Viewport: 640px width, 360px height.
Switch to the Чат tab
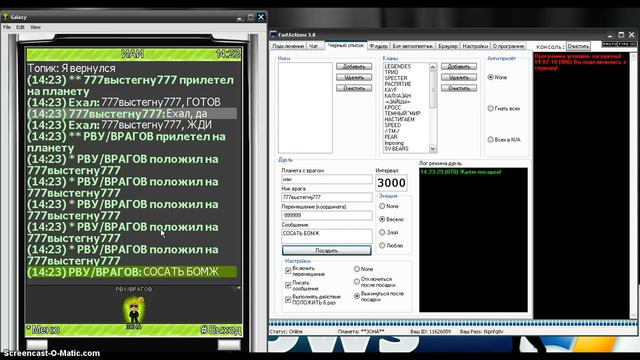313,46
